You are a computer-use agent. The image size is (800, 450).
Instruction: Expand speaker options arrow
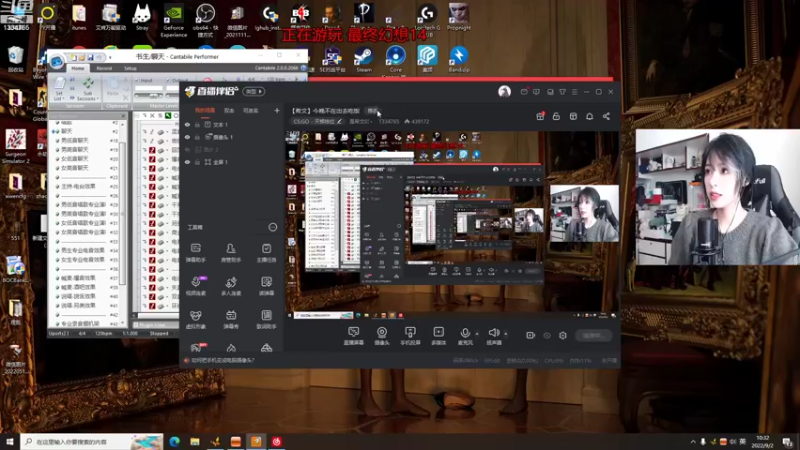[506, 334]
